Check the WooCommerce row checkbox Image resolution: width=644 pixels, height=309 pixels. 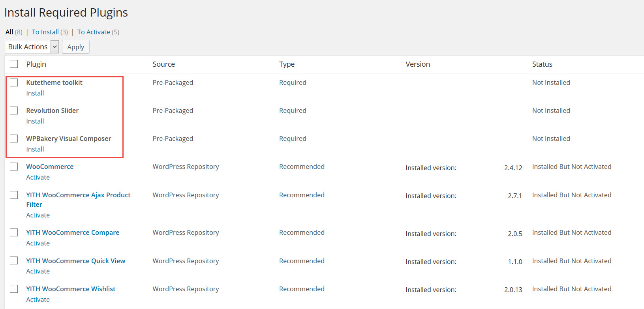click(14, 167)
